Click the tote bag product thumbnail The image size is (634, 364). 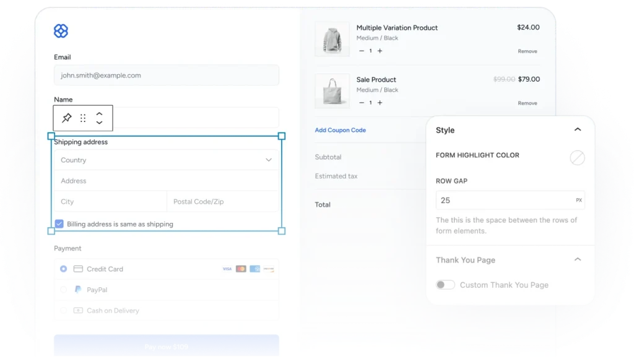point(332,91)
